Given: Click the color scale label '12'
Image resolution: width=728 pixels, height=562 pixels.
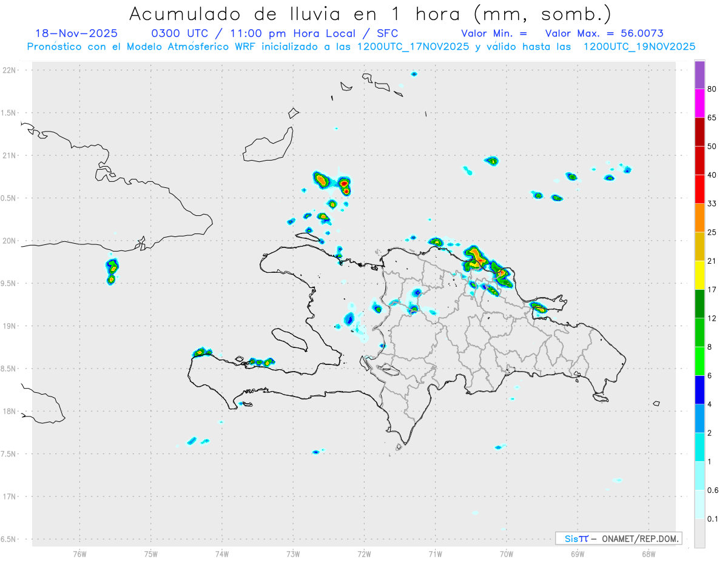Looking at the screenshot, I should (712, 318).
